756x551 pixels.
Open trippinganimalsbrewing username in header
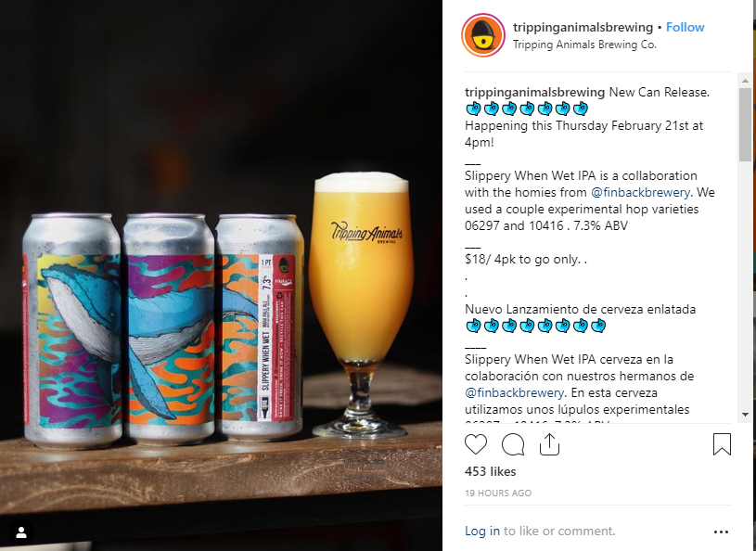pos(583,27)
